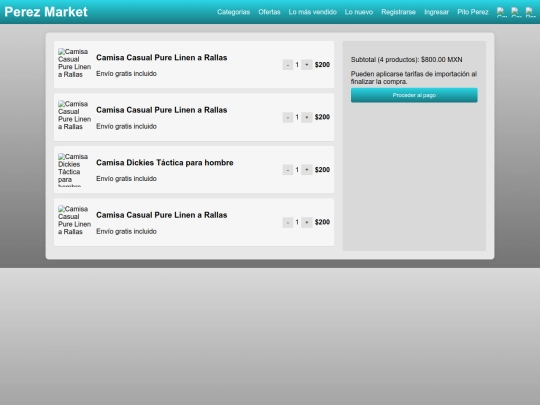Decrease quantity in the last cart item
Viewport: 540px width, 405px height.
click(288, 222)
